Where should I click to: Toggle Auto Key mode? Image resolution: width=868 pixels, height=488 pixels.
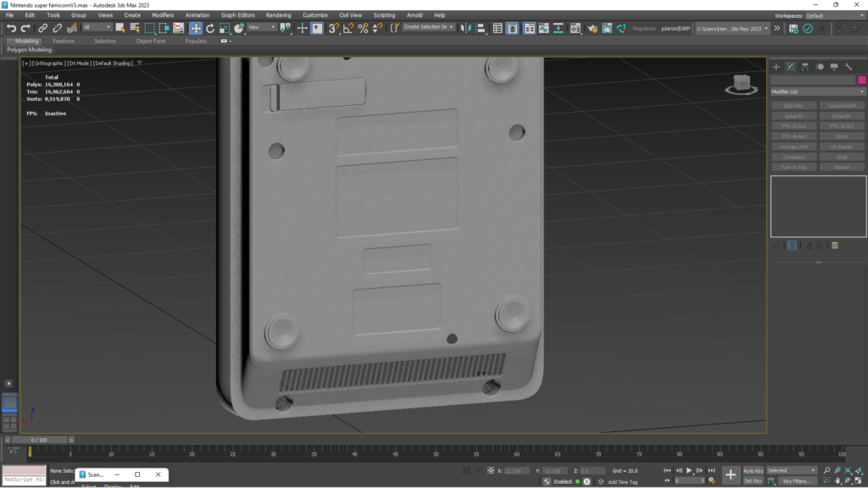coord(753,470)
